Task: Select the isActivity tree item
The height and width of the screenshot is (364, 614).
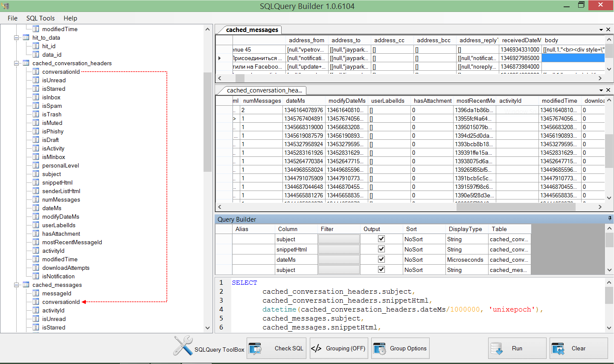Action: (53, 148)
